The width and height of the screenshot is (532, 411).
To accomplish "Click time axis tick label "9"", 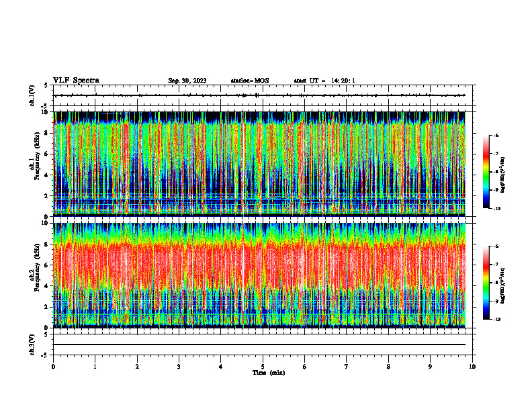I will [430, 367].
